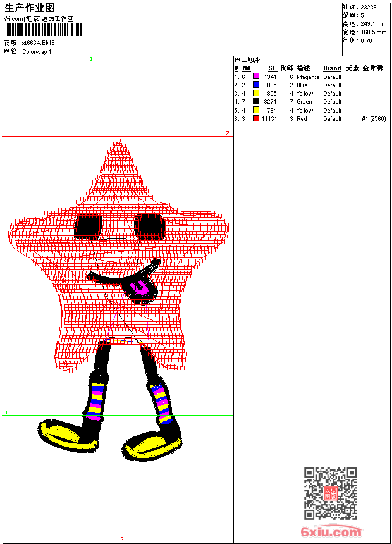
Task: Select the scale value 0.70
Action: [x=366, y=41]
